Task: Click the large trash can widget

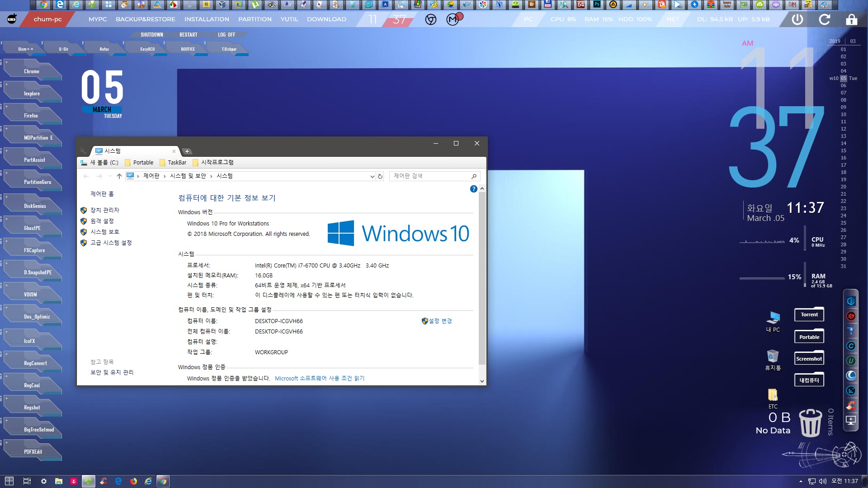Action: pyautogui.click(x=811, y=422)
